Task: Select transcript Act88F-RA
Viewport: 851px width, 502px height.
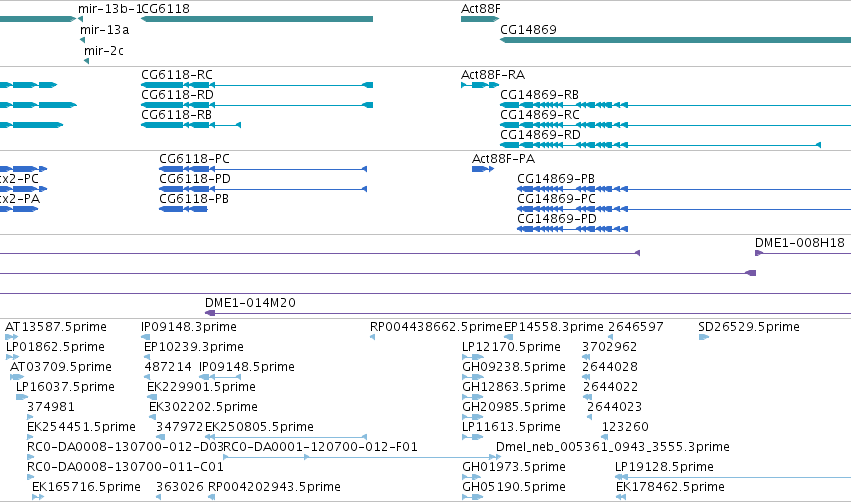Action: tap(480, 85)
